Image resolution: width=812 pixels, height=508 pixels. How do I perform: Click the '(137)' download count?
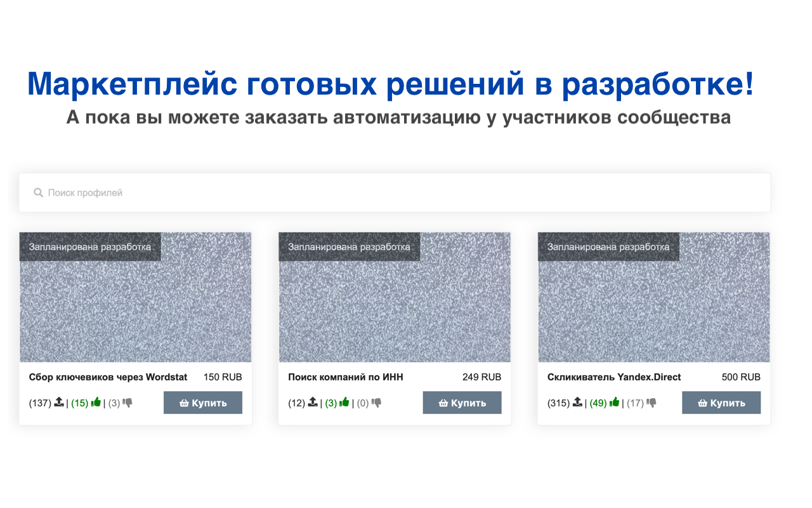[x=40, y=403]
